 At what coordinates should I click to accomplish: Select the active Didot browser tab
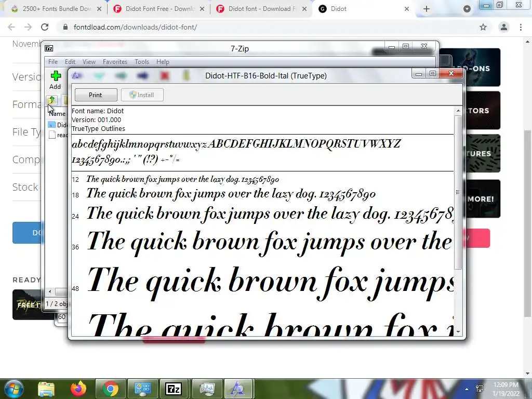360,9
